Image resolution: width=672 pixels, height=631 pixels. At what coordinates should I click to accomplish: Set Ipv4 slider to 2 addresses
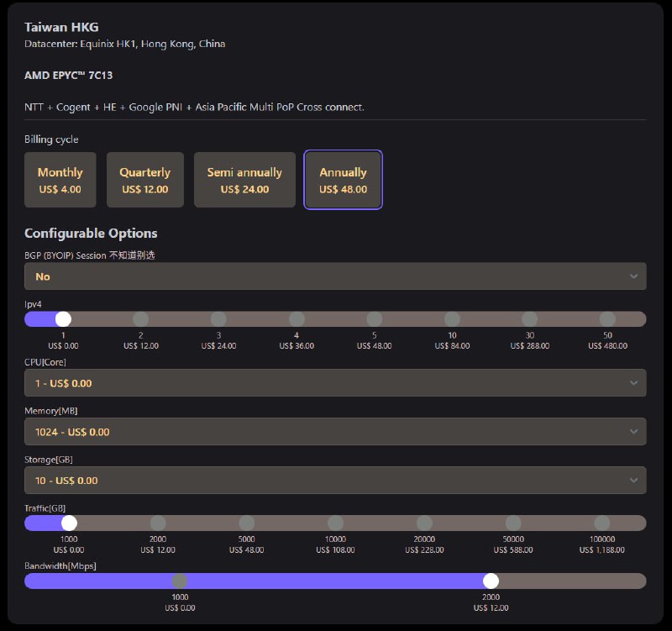[x=141, y=319]
